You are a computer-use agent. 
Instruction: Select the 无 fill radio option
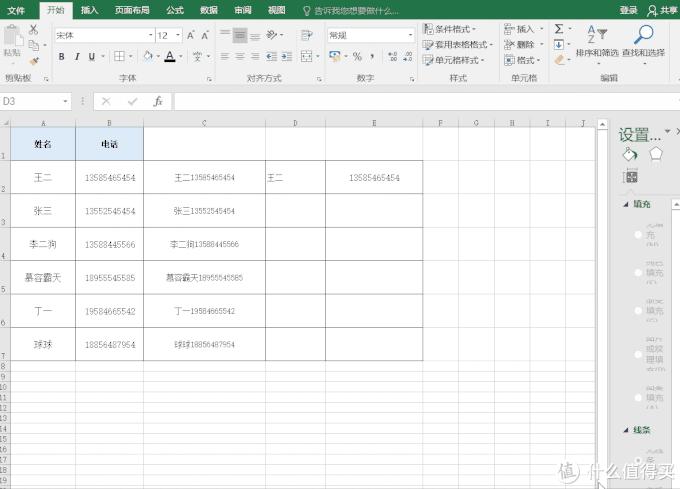[638, 235]
